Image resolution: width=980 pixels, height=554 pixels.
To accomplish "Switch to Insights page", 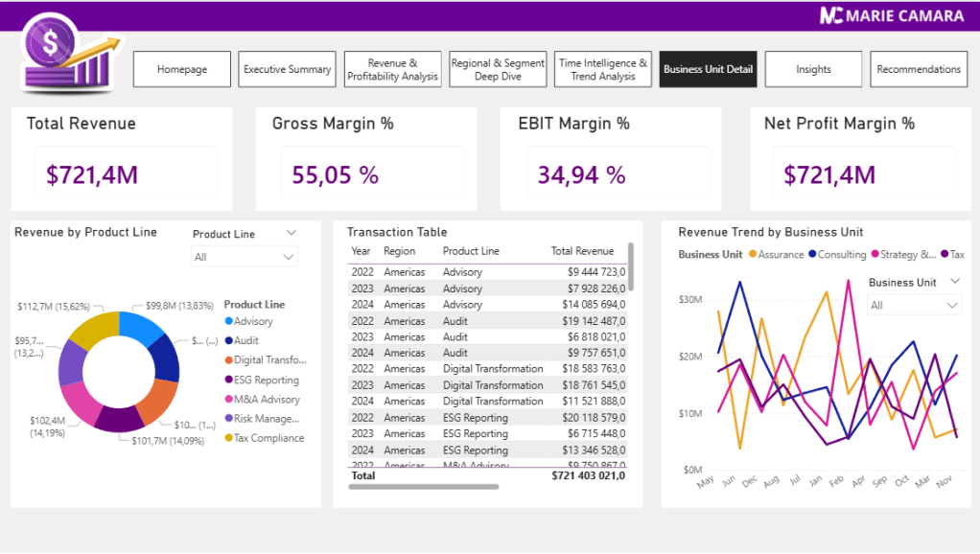I will pyautogui.click(x=813, y=70).
